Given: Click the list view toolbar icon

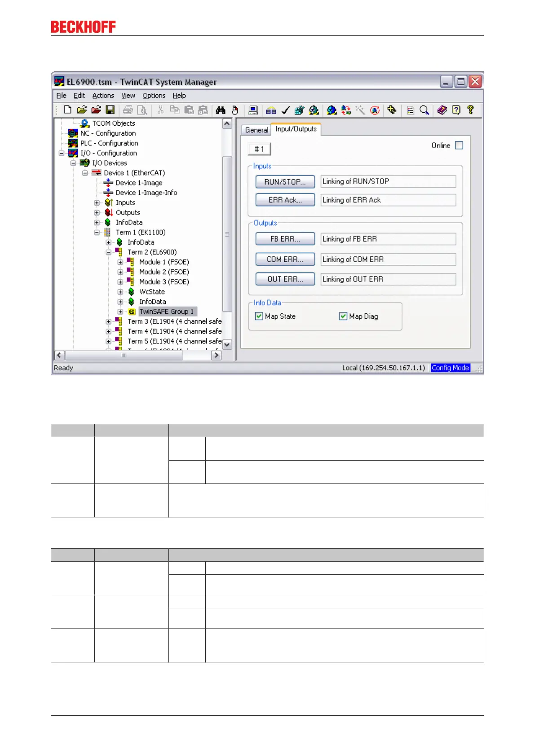Looking at the screenshot, I should tap(410, 110).
